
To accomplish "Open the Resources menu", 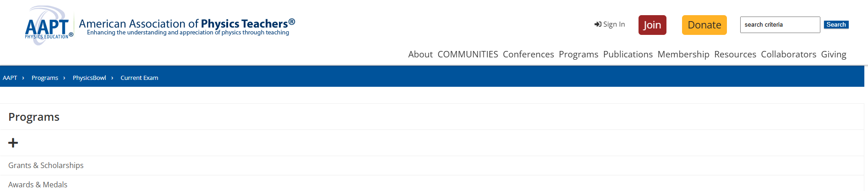I will pyautogui.click(x=735, y=54).
